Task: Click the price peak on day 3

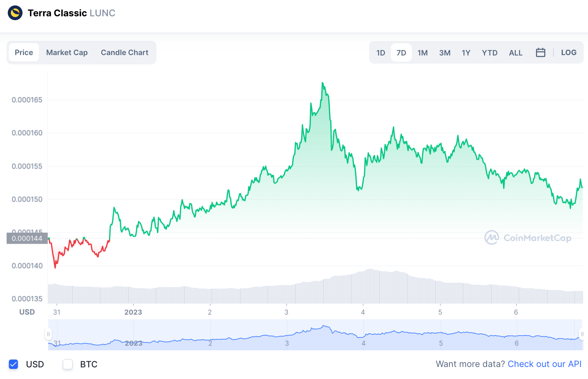Action: coord(323,83)
